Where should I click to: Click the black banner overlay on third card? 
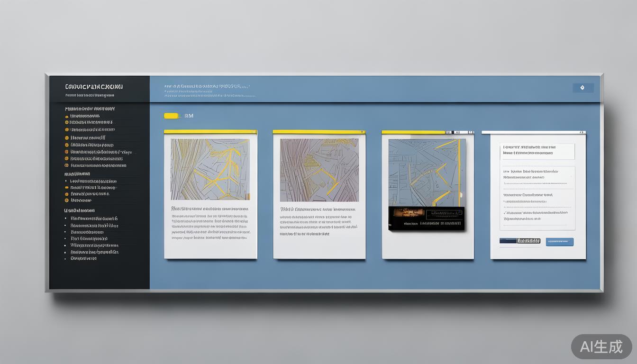(x=426, y=218)
